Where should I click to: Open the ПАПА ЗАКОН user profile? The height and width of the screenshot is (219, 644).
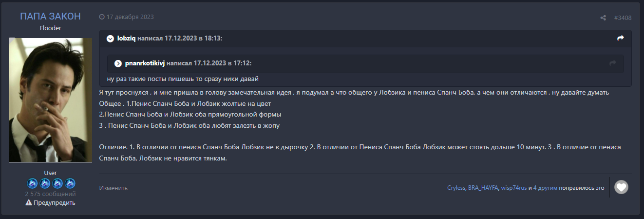click(x=50, y=16)
